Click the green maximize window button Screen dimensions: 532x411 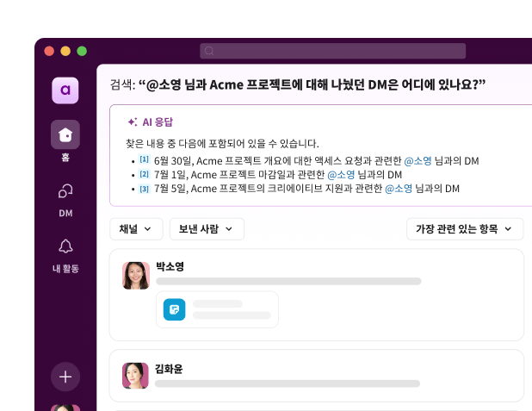click(x=82, y=51)
